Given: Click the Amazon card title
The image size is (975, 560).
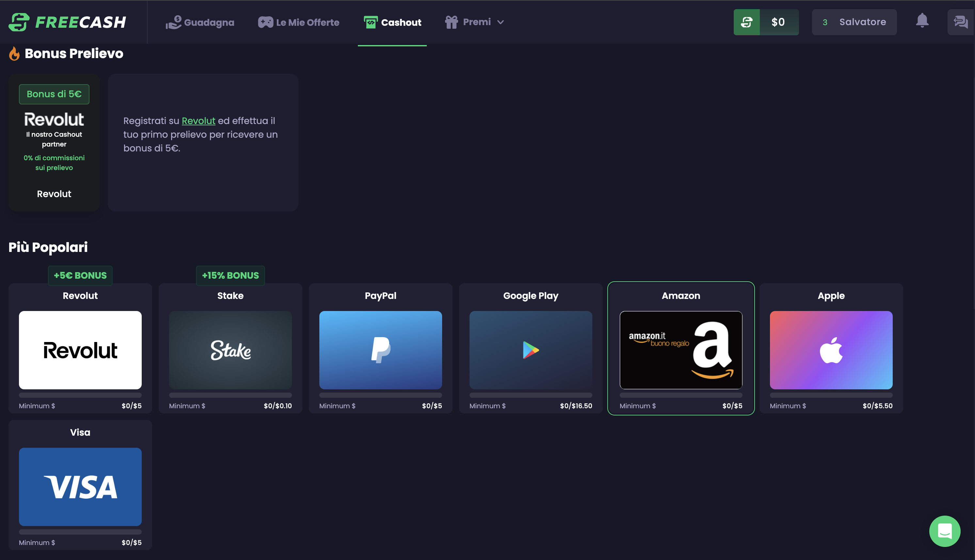Looking at the screenshot, I should (681, 296).
